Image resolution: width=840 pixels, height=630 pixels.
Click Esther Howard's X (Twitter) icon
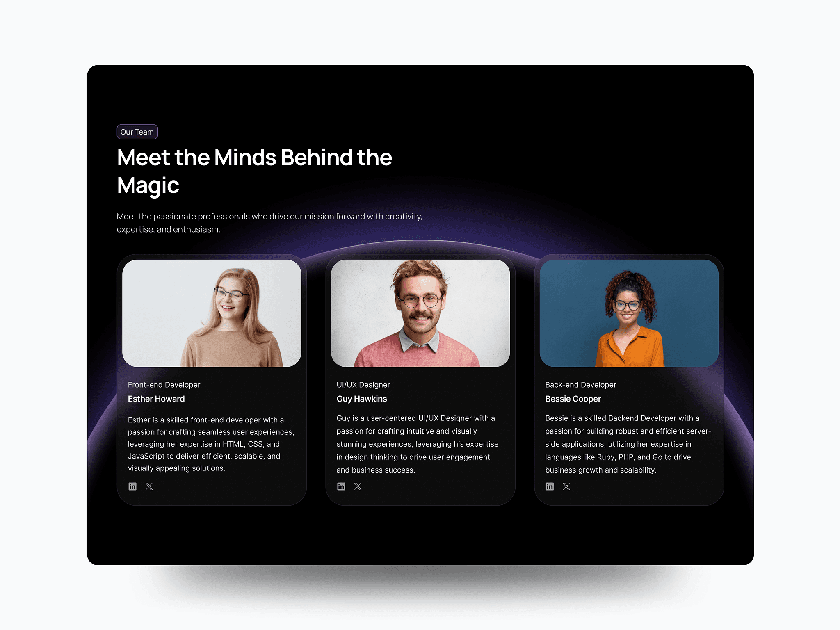click(149, 487)
